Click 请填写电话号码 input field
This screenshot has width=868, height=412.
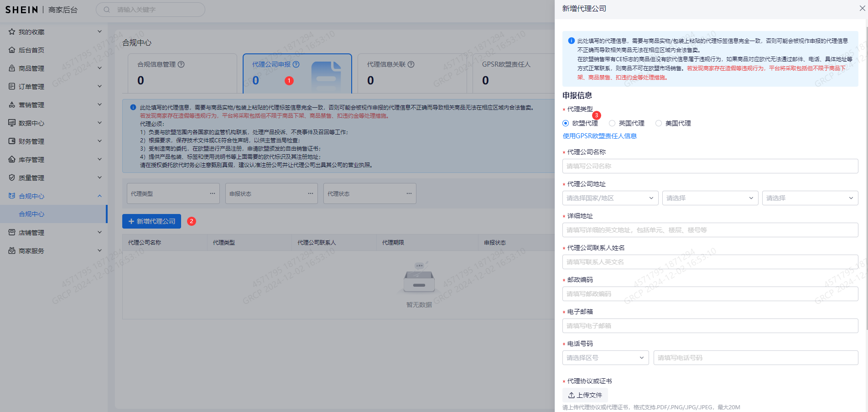[756, 358]
